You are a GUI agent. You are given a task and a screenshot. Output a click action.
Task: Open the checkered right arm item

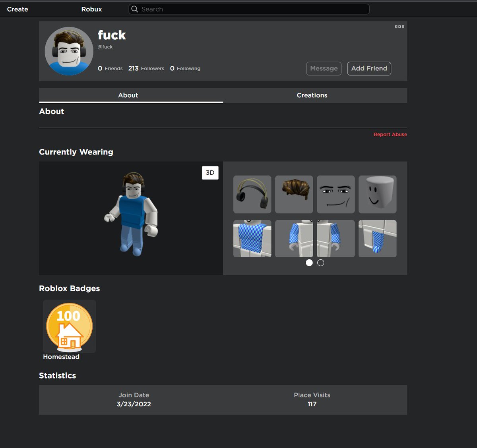click(x=336, y=238)
